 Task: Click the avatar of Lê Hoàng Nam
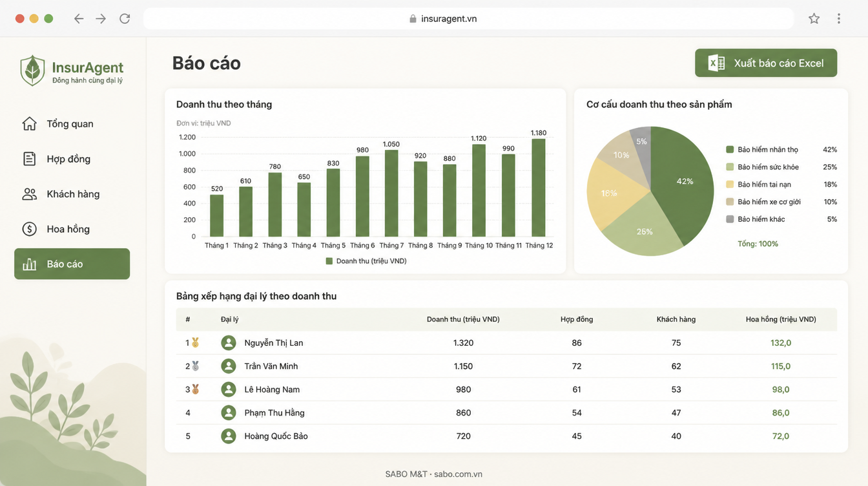(229, 389)
